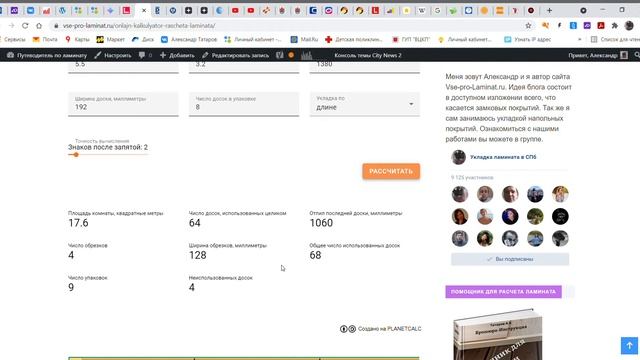Click the Знаков после запятой precision slider
This screenshot has width=640, height=360.
tap(108, 155)
